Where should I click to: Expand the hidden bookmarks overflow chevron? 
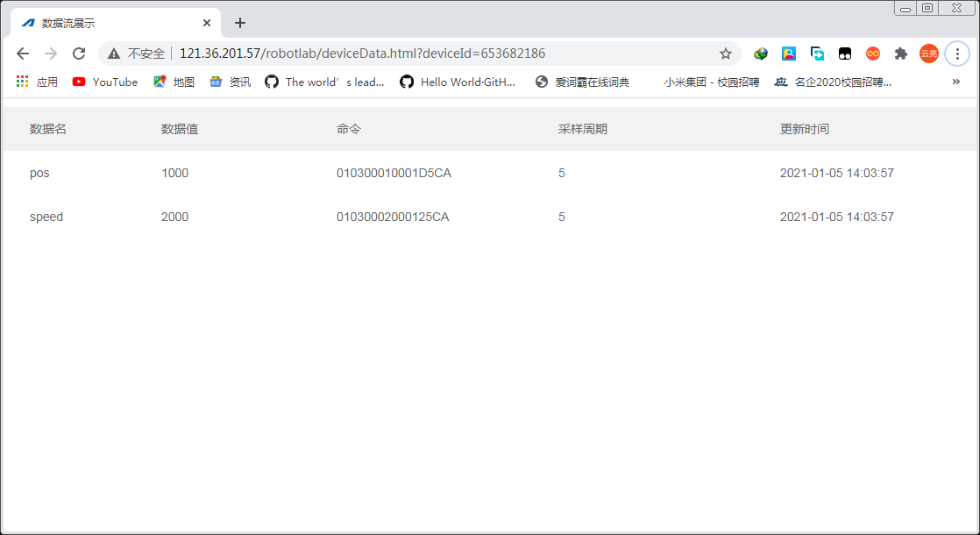tap(955, 82)
